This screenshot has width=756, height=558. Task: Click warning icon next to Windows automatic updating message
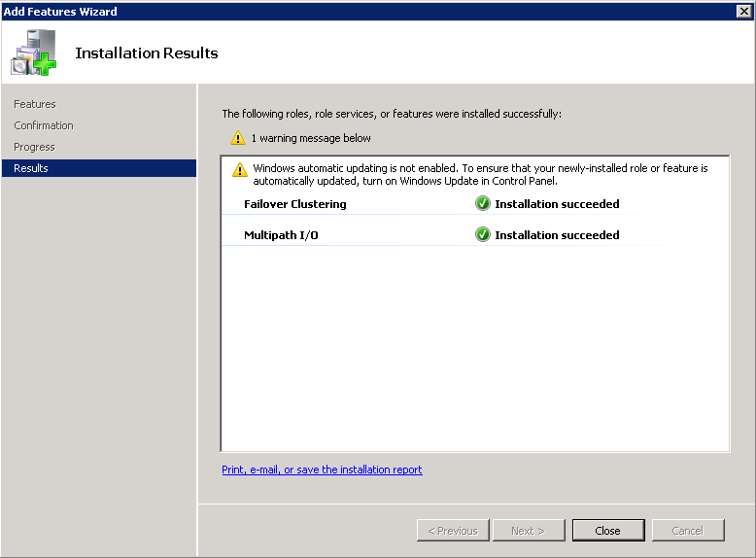point(240,170)
